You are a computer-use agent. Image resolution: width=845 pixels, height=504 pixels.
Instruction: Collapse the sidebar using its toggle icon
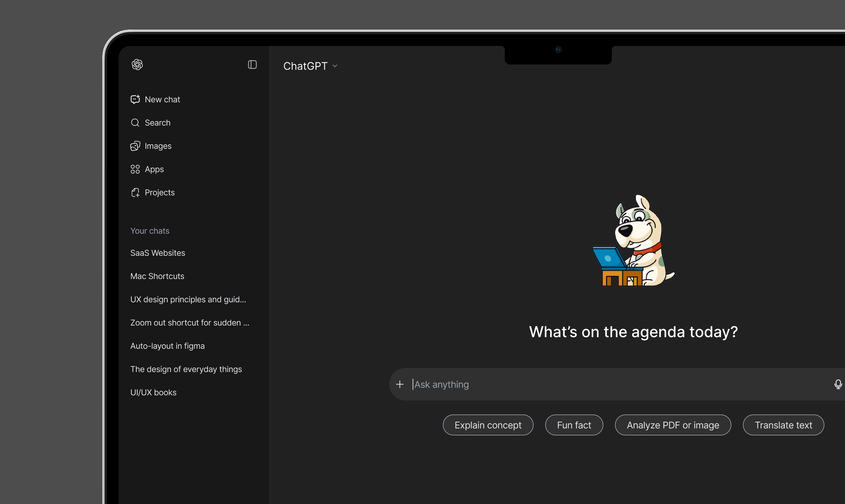[x=252, y=65]
